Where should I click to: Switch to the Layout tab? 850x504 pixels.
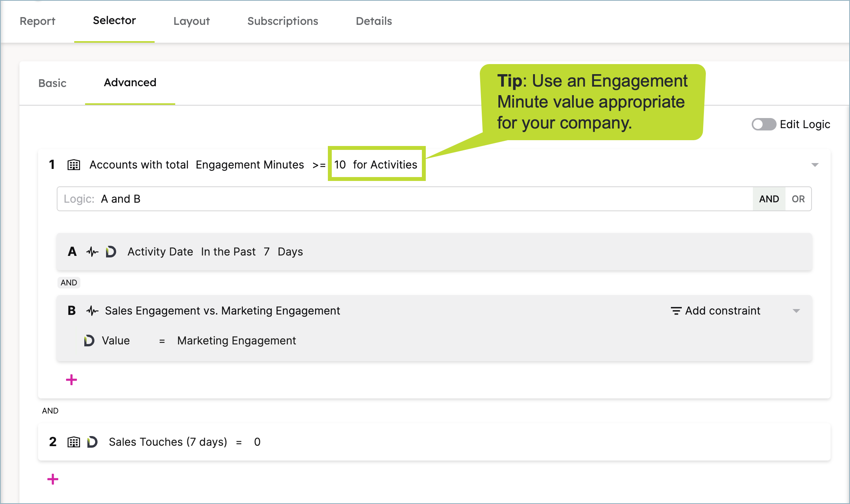tap(192, 21)
